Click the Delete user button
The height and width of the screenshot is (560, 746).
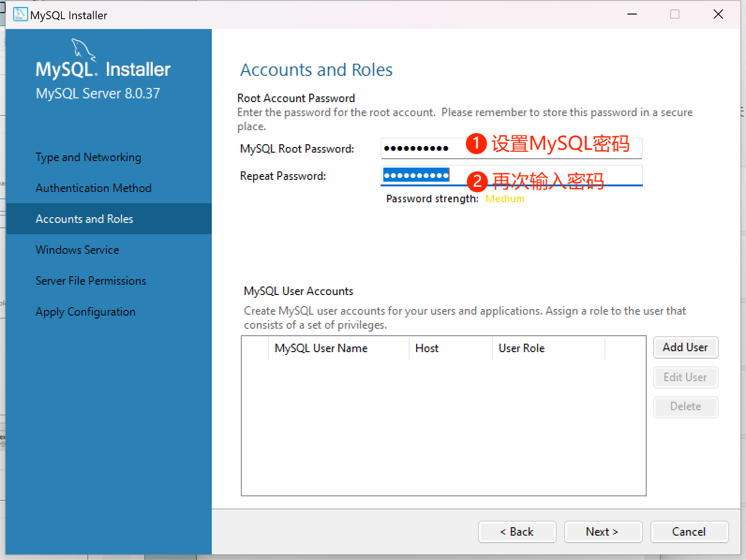pos(686,407)
